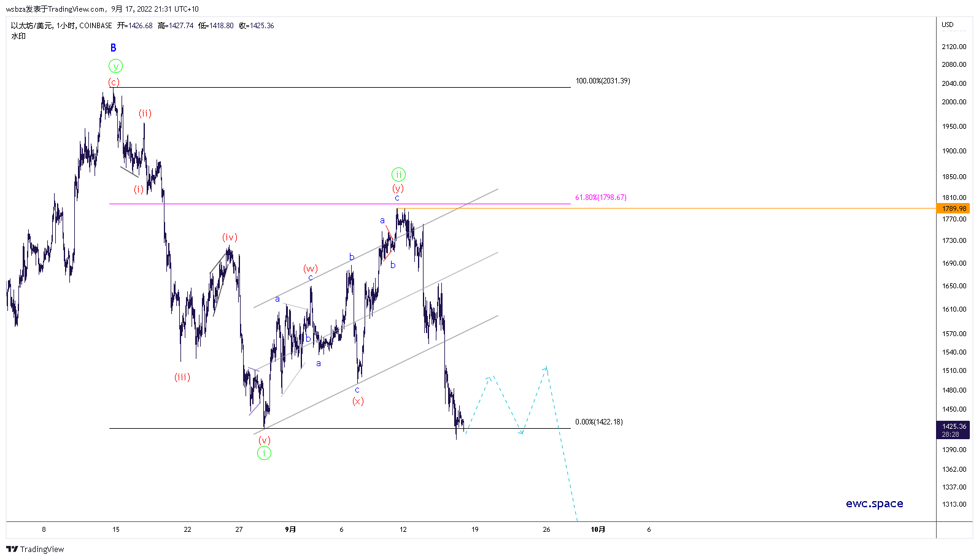The height and width of the screenshot is (560, 979).
Task: Click the magenta 61.80%(1798.67) Fibonacci label
Action: point(601,198)
